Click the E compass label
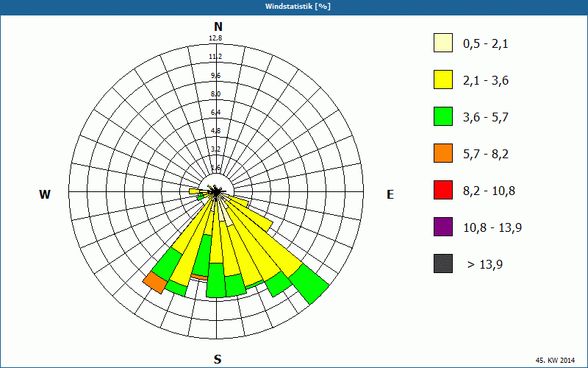 390,194
